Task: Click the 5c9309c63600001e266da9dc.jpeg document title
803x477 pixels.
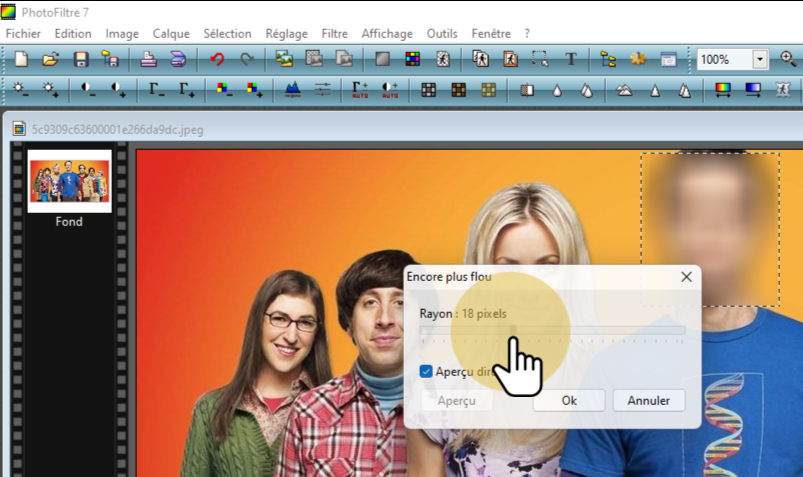Action: click(117, 130)
